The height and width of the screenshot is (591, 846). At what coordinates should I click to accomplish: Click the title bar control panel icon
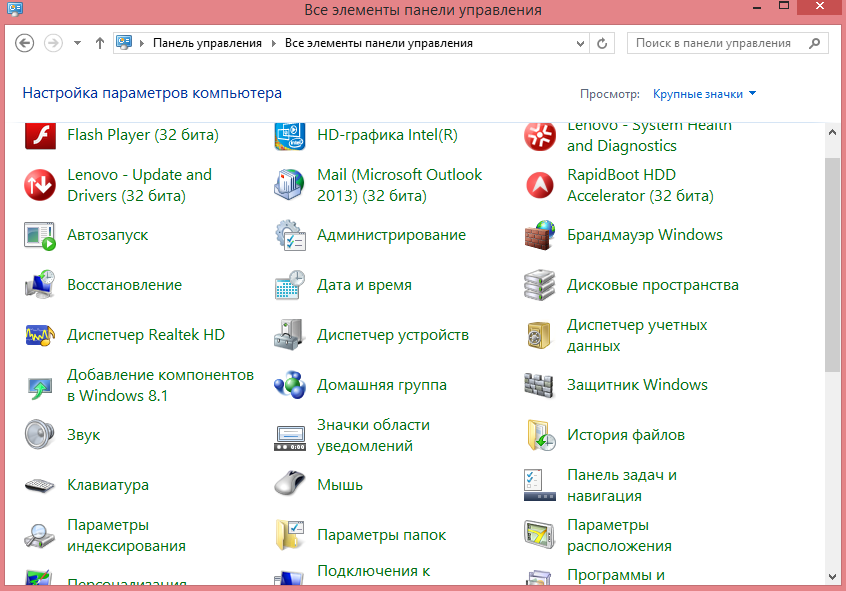(x=15, y=9)
